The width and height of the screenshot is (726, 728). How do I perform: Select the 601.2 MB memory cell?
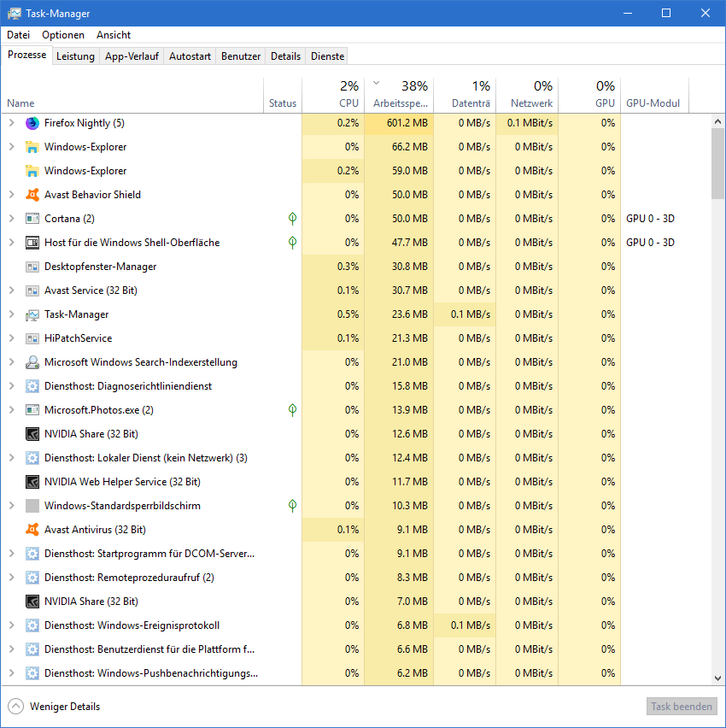(399, 123)
